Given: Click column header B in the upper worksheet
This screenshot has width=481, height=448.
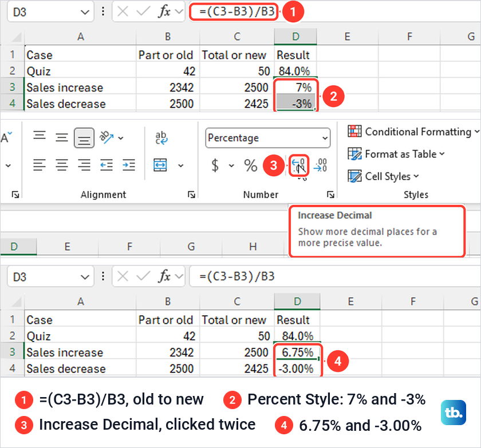Looking at the screenshot, I should coord(168,37).
